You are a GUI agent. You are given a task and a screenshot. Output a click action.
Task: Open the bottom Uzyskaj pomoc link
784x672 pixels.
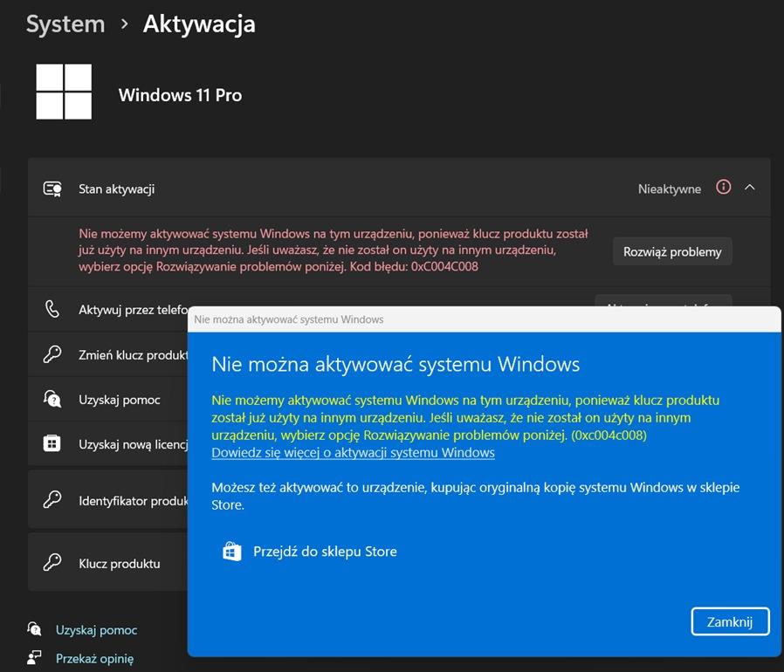(97, 629)
